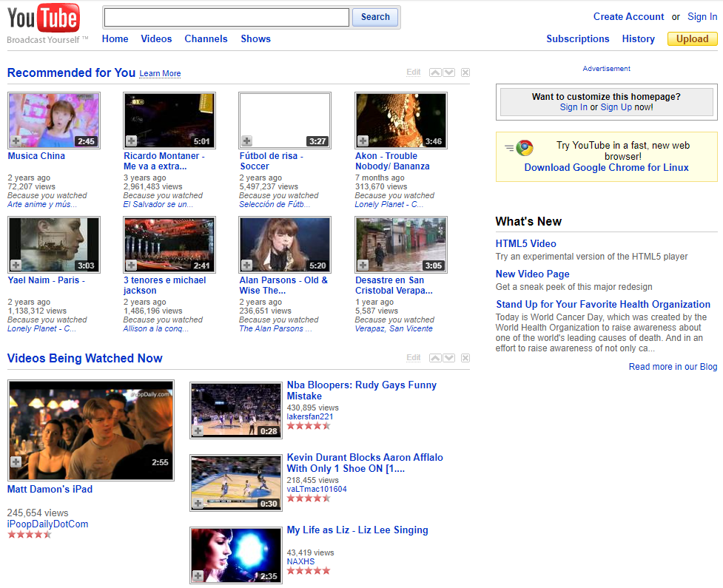Add 3 tenores video to queue
This screenshot has width=723, height=588.
click(132, 265)
